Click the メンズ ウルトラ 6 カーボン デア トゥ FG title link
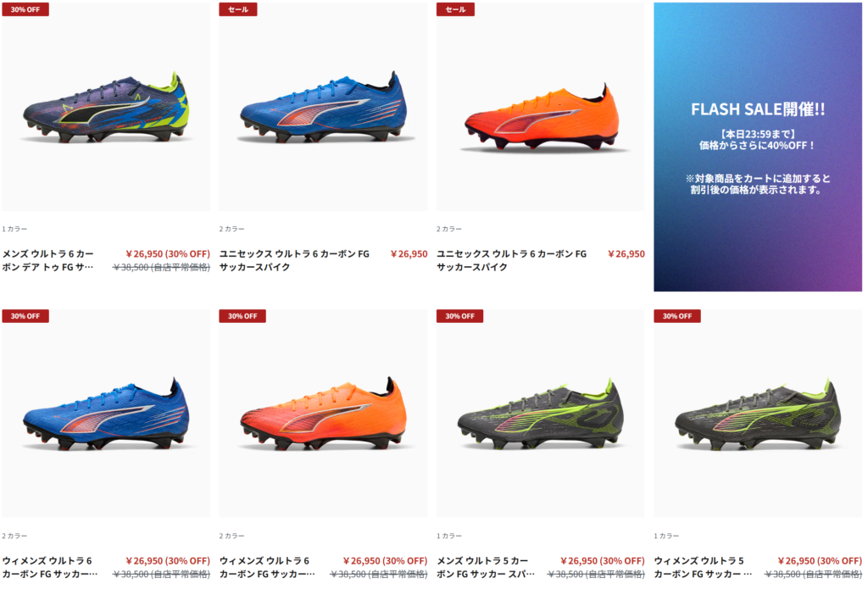868x589 pixels. point(48,260)
